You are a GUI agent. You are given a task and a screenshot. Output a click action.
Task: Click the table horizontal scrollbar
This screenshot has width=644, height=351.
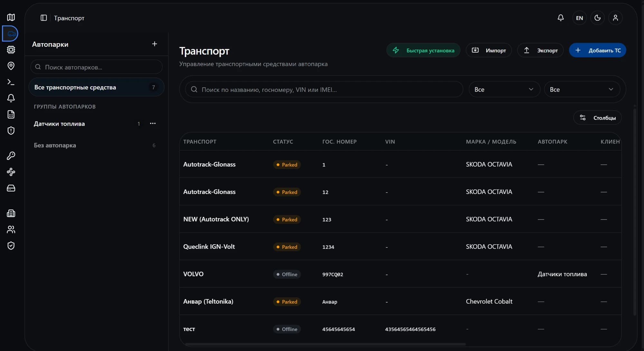pyautogui.click(x=325, y=344)
